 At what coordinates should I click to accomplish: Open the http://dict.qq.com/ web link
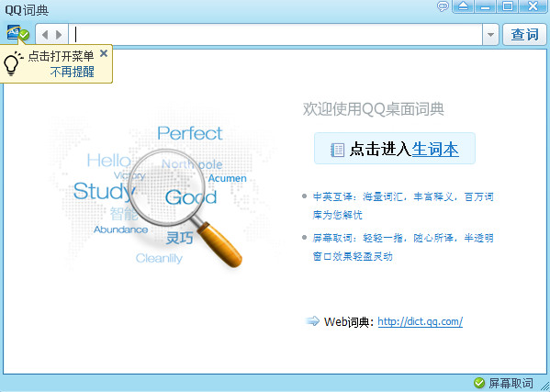pyautogui.click(x=421, y=321)
